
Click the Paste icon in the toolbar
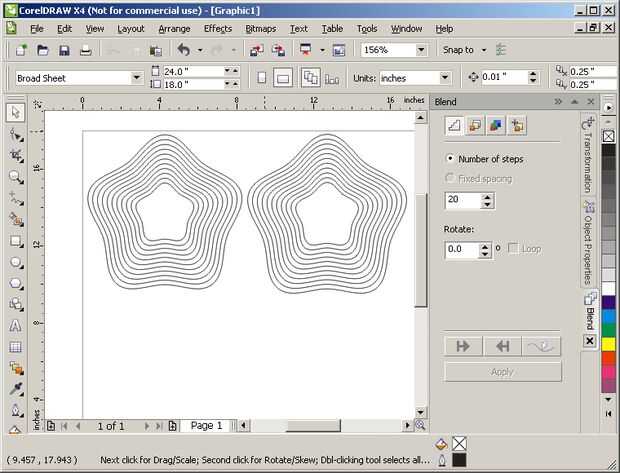pos(156,50)
